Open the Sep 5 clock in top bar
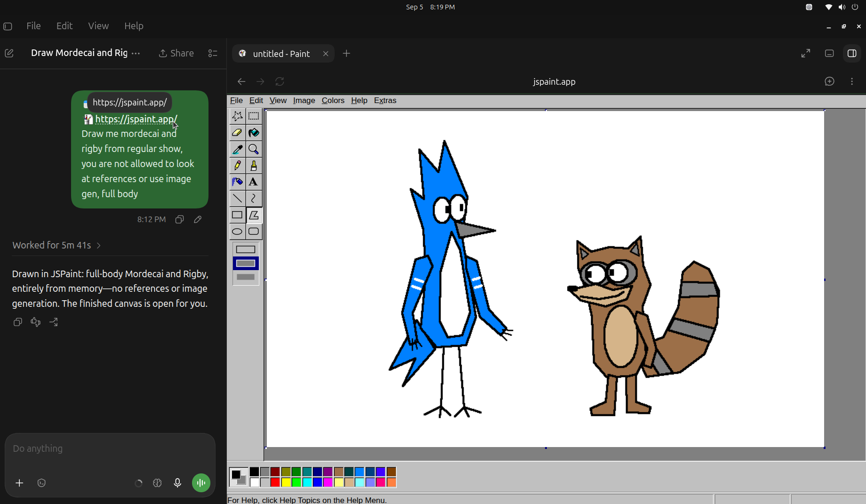The height and width of the screenshot is (504, 866). 430,7
